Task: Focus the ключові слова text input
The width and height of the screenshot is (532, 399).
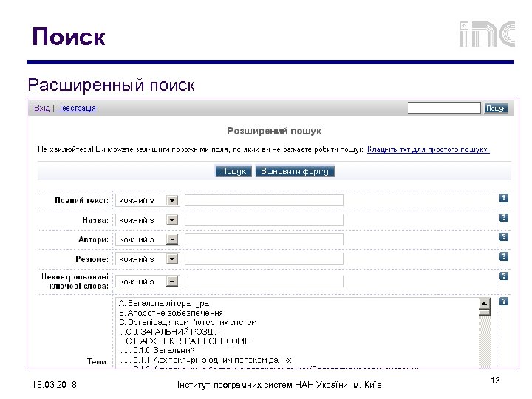Action: 264,282
